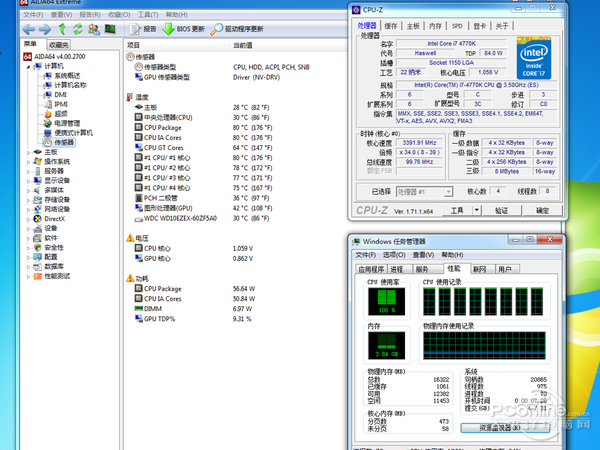Click the green back arrow in AIDA64 toolbar
The width and height of the screenshot is (600, 450).
pyautogui.click(x=28, y=29)
